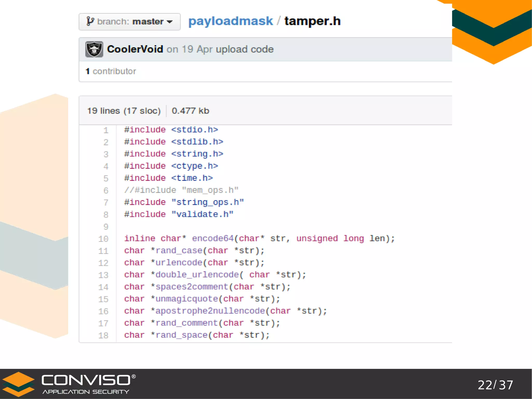Click the Conviso logo icon in footer
Image resolution: width=532 pixels, height=399 pixels.
(18, 384)
